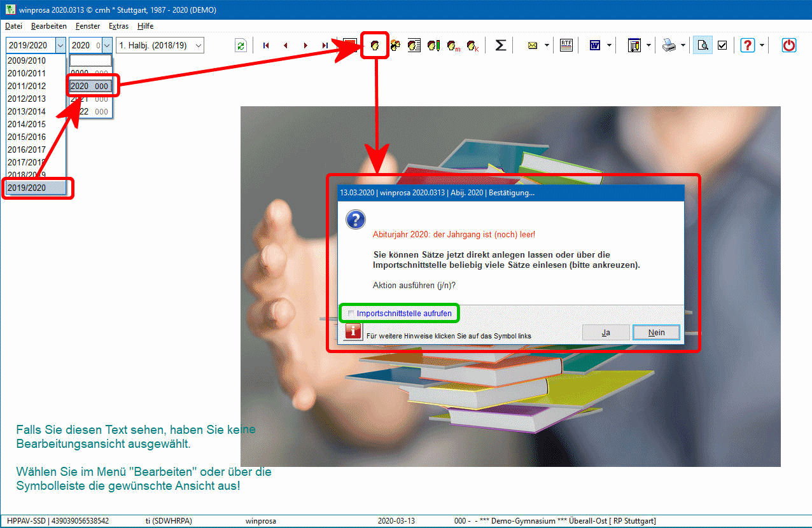Jump to the first record

(266, 46)
